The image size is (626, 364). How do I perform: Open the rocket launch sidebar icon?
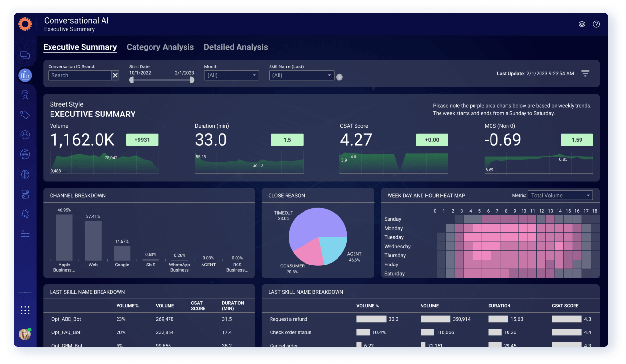tap(25, 214)
